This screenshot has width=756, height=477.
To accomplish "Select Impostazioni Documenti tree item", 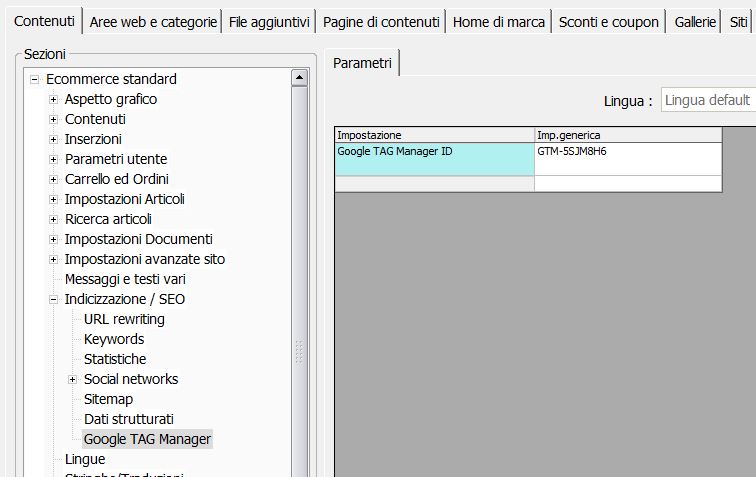I will [x=138, y=239].
